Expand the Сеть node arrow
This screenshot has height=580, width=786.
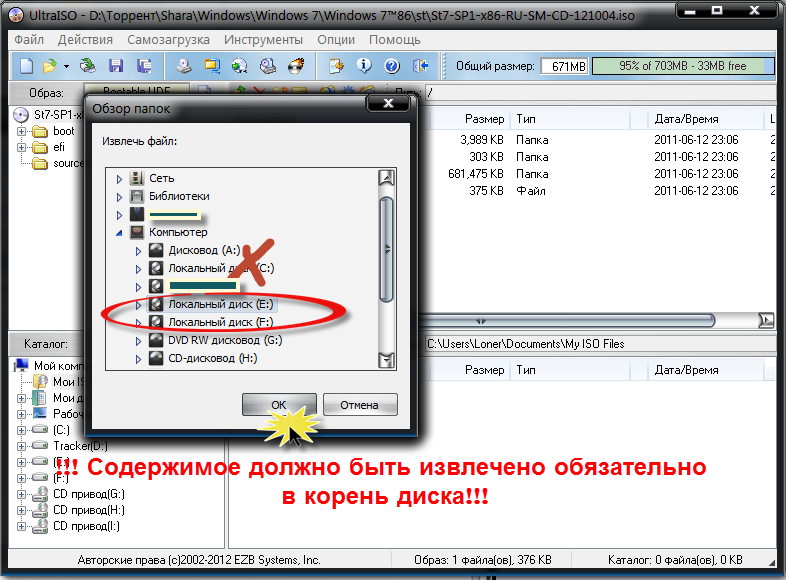point(119,179)
